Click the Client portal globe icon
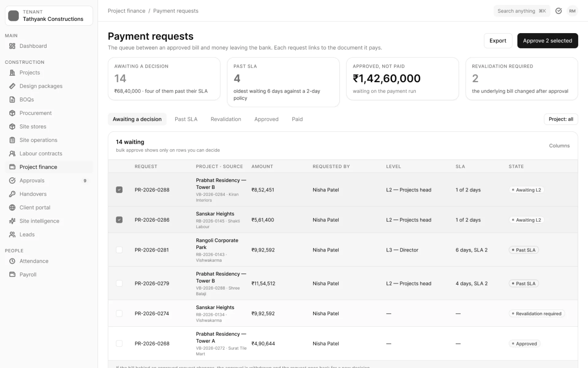Screen dimensions: 588x368 click(x=12, y=208)
